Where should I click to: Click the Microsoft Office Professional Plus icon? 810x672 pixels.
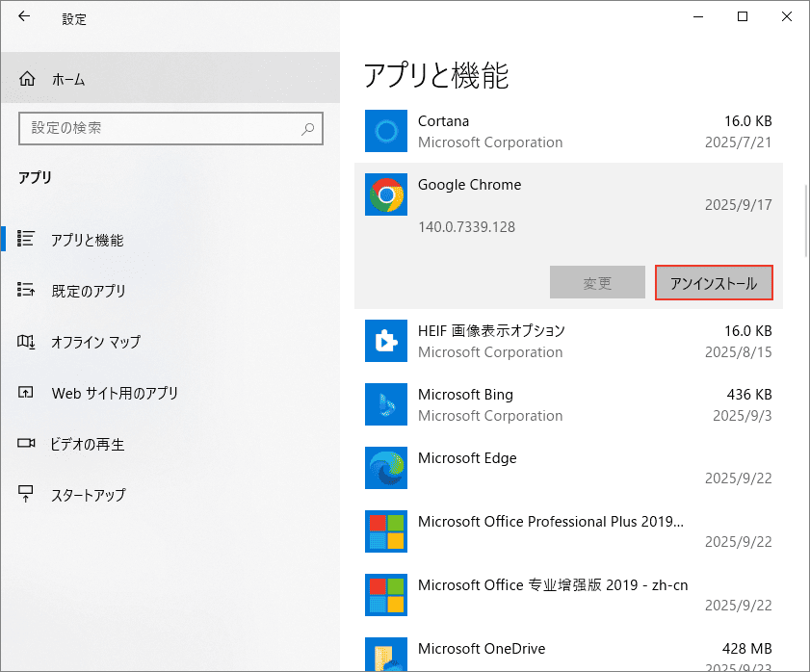click(x=386, y=532)
